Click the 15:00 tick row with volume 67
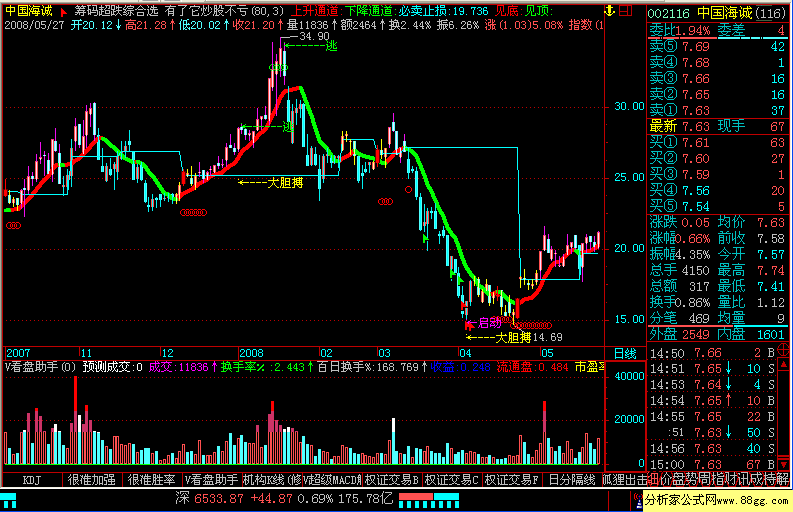This screenshot has width=793, height=512. [712, 464]
